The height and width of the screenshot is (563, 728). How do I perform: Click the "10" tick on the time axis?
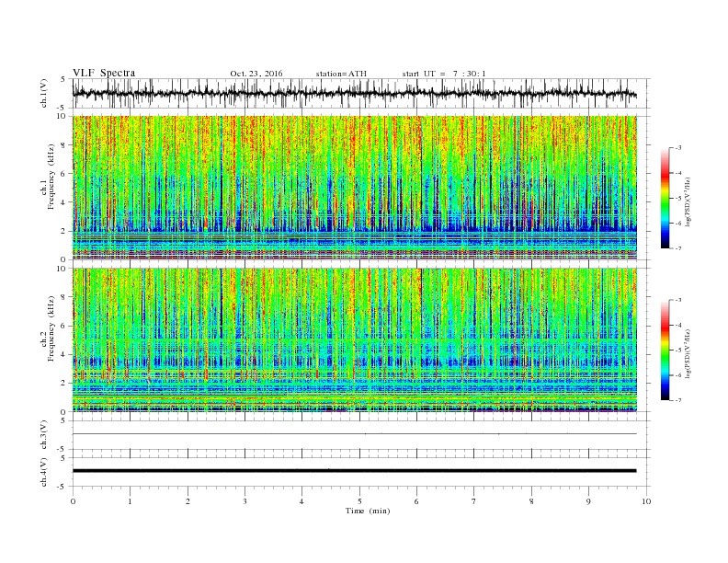[x=646, y=501]
